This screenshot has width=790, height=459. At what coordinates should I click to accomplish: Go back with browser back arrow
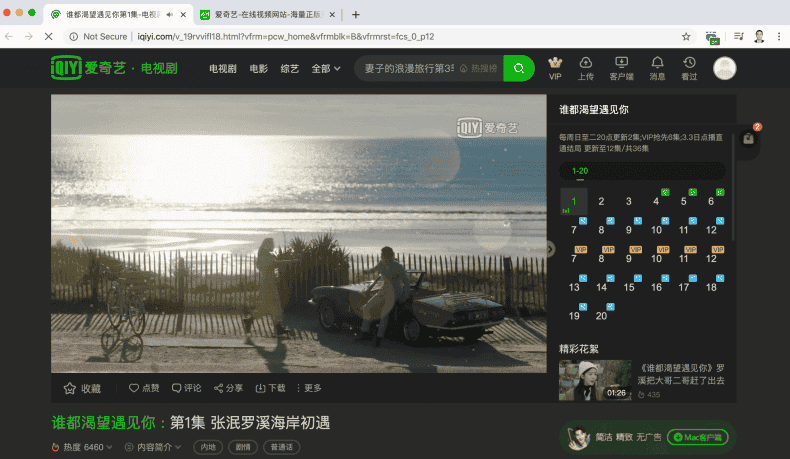[x=9, y=36]
